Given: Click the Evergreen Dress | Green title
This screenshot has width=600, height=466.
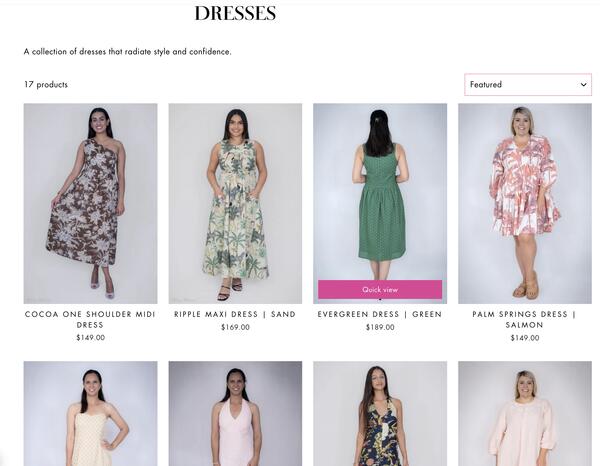Looking at the screenshot, I should [x=380, y=314].
